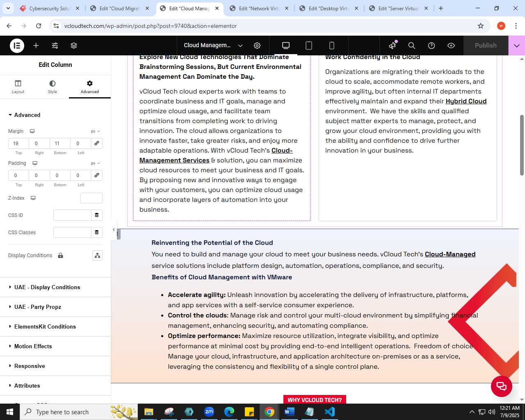The image size is (525, 420).
Task: Click the Hybrid Cloud link
Action: [x=466, y=101]
